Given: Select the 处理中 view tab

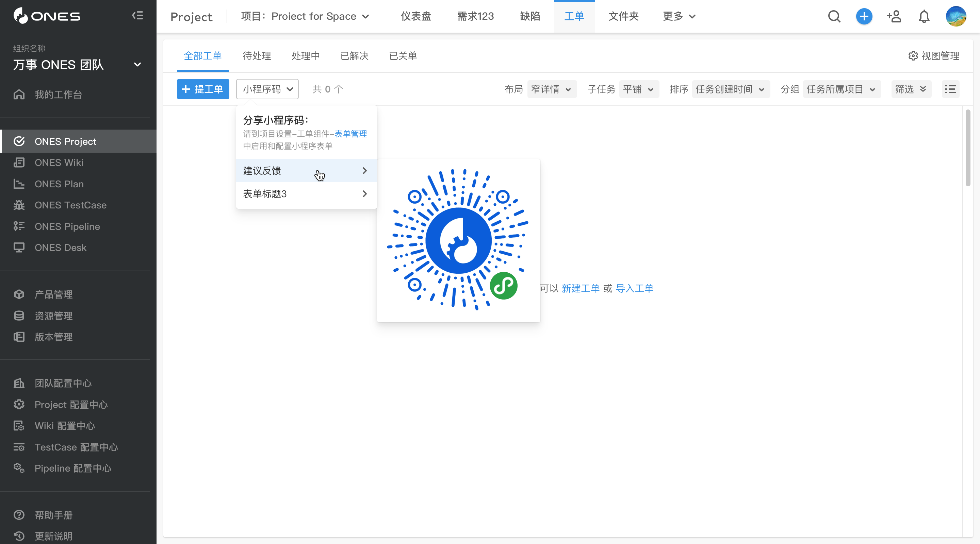Looking at the screenshot, I should 306,56.
